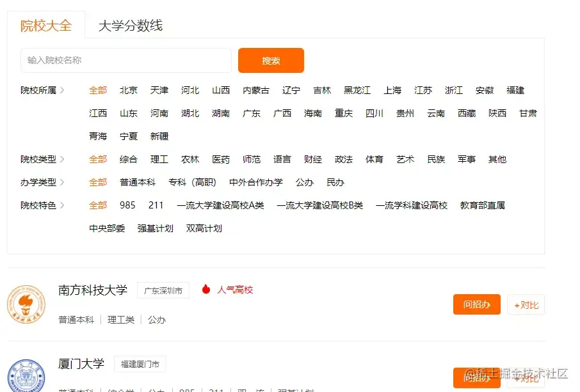The image size is (580, 392).
Task: Filter by 211 feature
Action: [156, 205]
